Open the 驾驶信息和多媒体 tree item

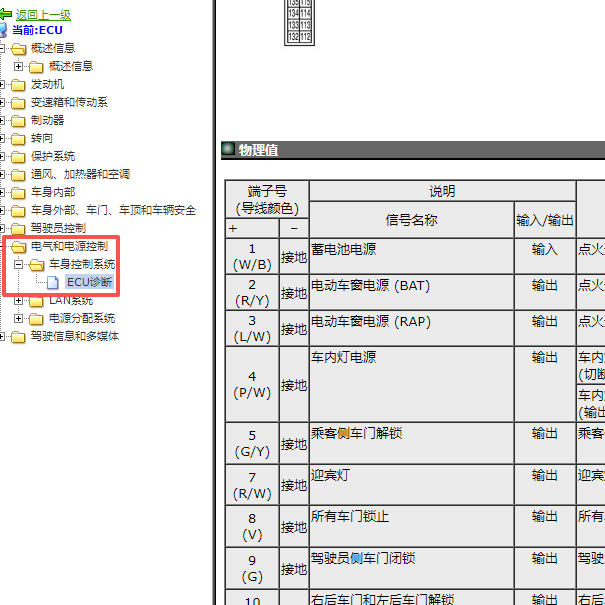[x=74, y=336]
